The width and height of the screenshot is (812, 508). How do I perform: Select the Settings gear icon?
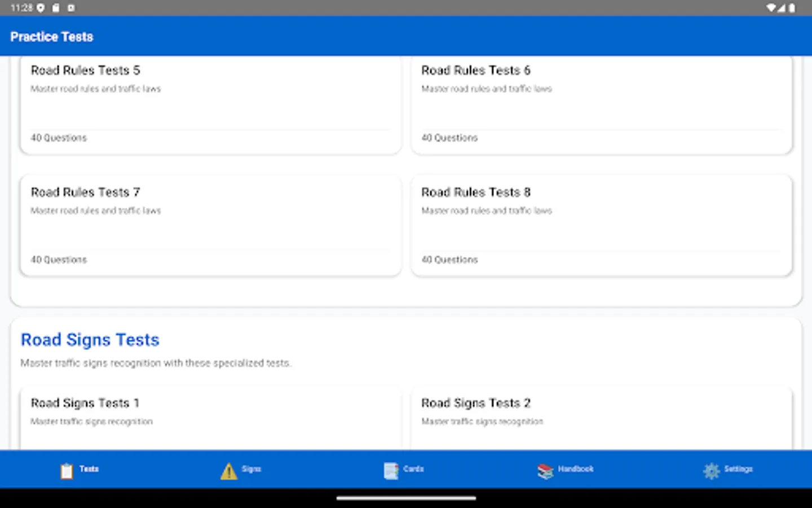(710, 470)
